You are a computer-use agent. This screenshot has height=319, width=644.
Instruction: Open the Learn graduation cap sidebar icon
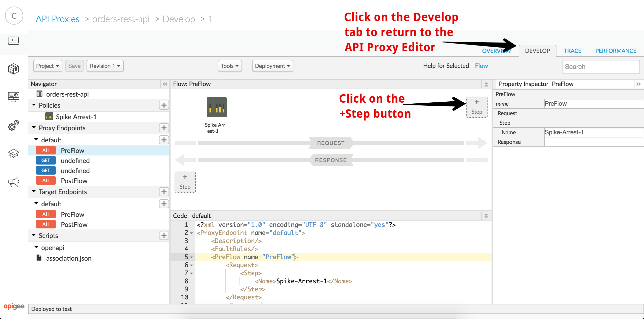(14, 153)
